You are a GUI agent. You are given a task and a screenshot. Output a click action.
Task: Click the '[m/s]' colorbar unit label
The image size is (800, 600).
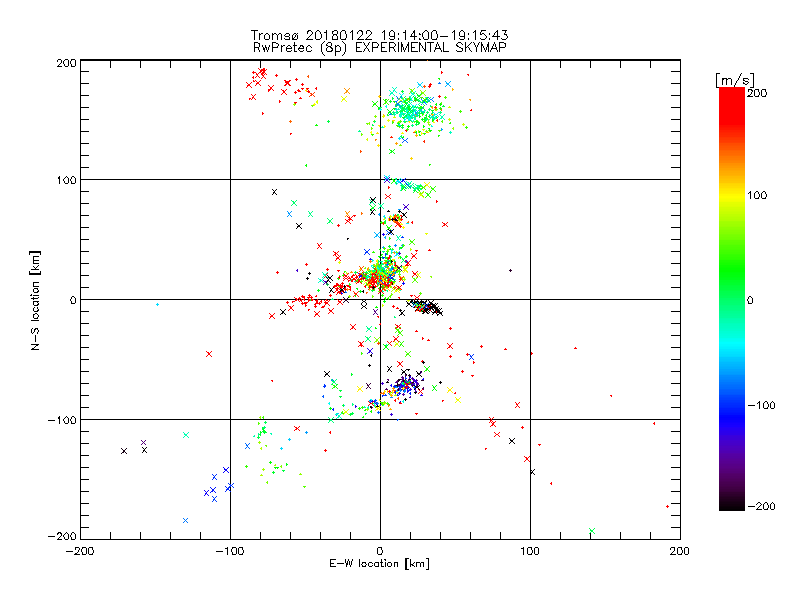coord(735,80)
